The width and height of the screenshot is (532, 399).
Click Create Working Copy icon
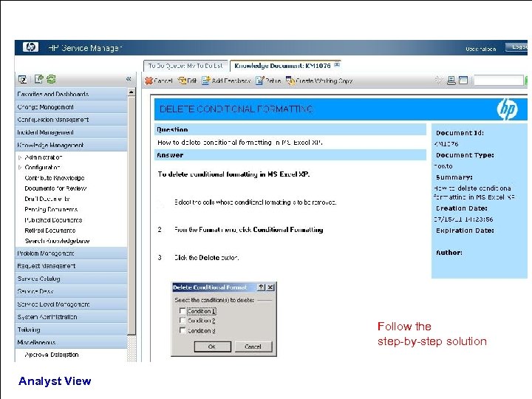(290, 81)
